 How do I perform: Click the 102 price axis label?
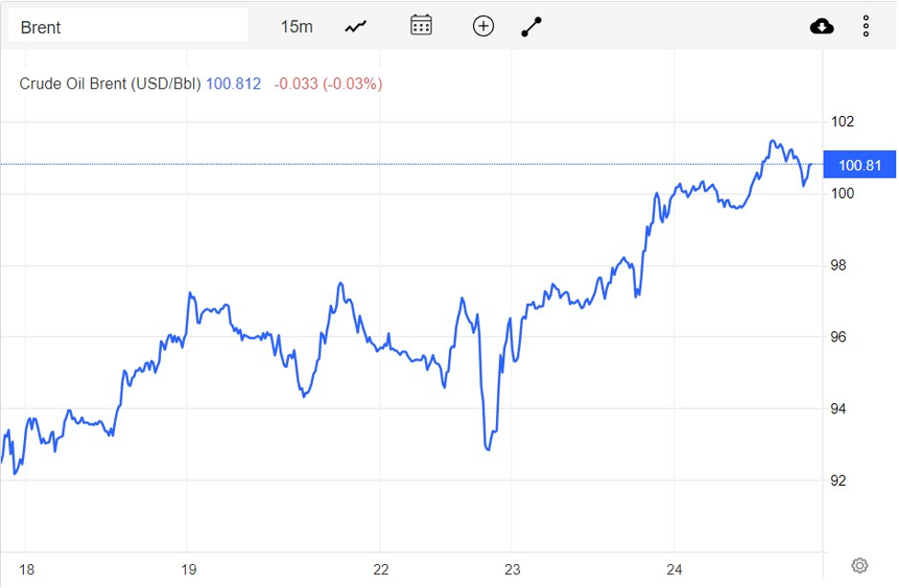[x=843, y=121]
